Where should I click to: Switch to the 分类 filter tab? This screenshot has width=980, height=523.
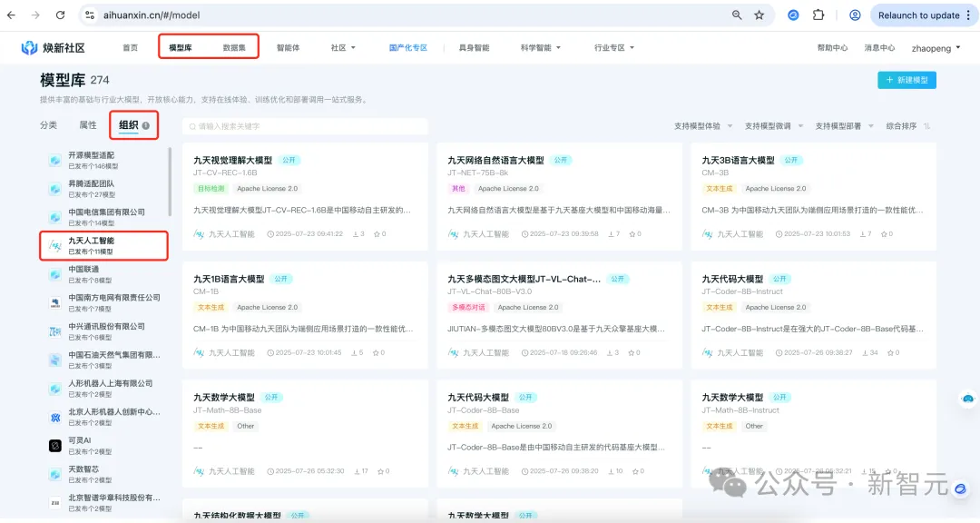pyautogui.click(x=49, y=125)
